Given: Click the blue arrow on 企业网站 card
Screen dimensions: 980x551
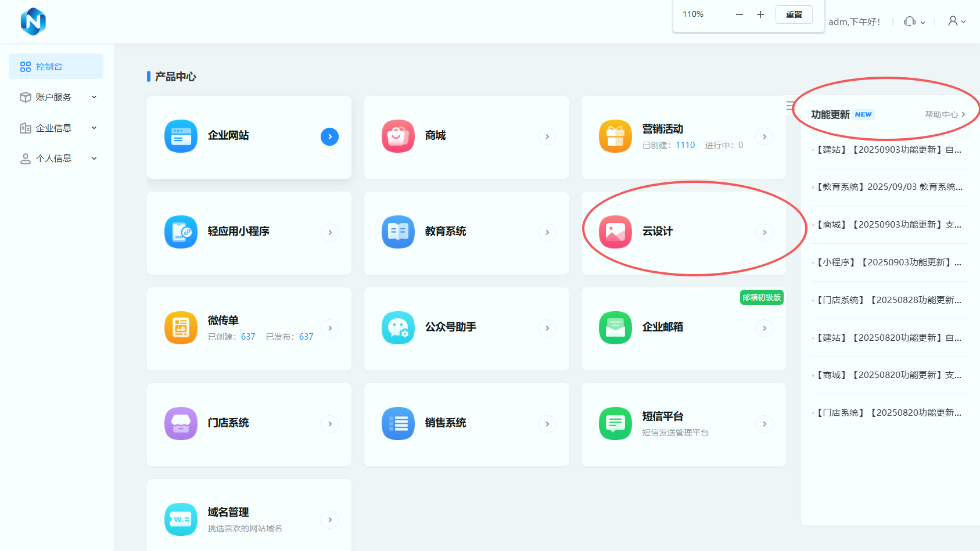Looking at the screenshot, I should point(329,136).
